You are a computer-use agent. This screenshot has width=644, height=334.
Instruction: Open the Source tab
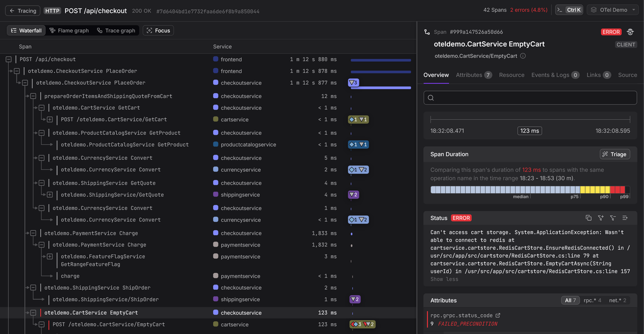(627, 75)
